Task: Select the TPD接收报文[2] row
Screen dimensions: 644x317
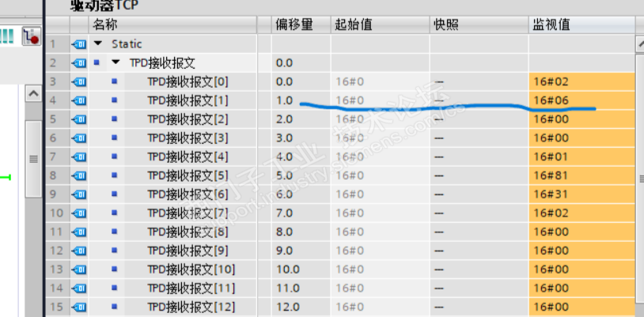Action: coord(340,119)
